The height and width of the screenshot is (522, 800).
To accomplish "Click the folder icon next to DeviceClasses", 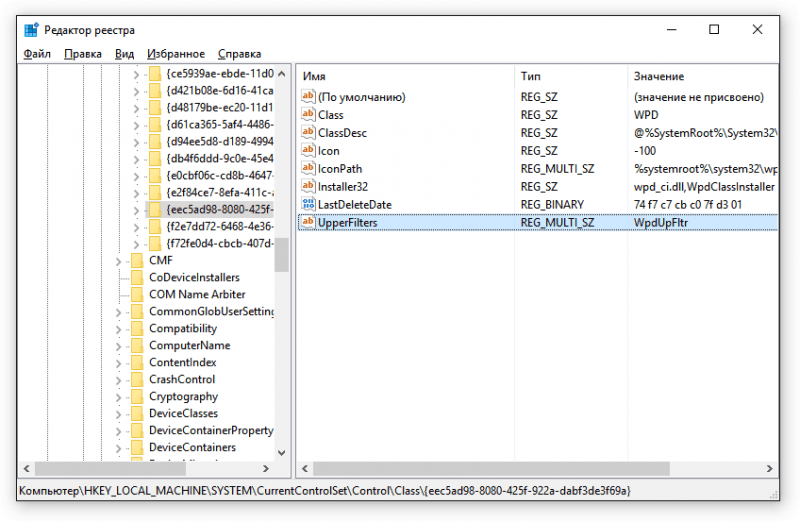I will tap(137, 413).
